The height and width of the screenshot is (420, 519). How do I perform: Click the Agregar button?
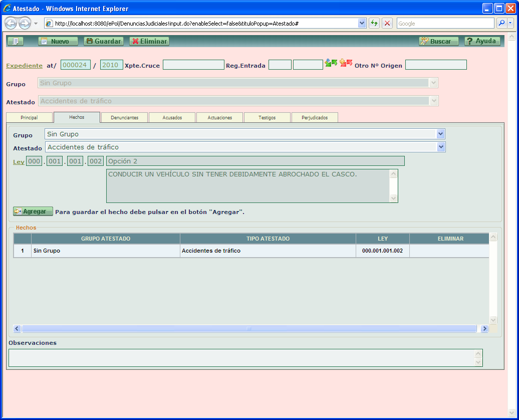[x=33, y=212]
